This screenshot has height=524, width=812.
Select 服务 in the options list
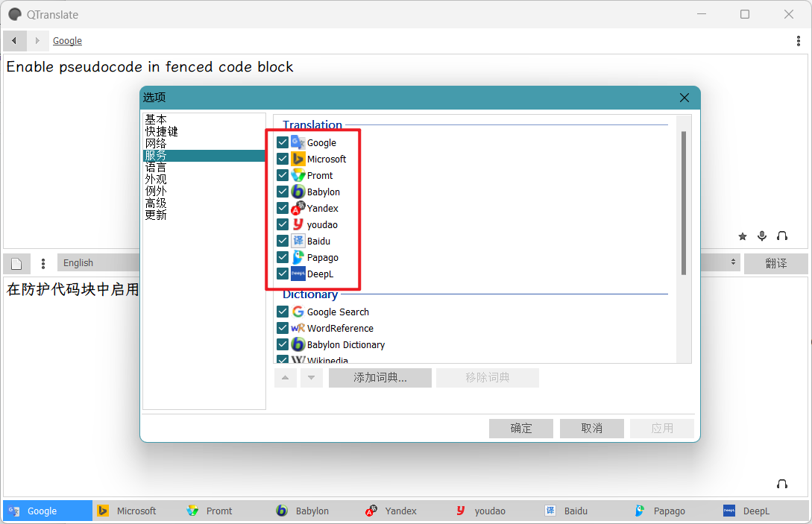[204, 155]
